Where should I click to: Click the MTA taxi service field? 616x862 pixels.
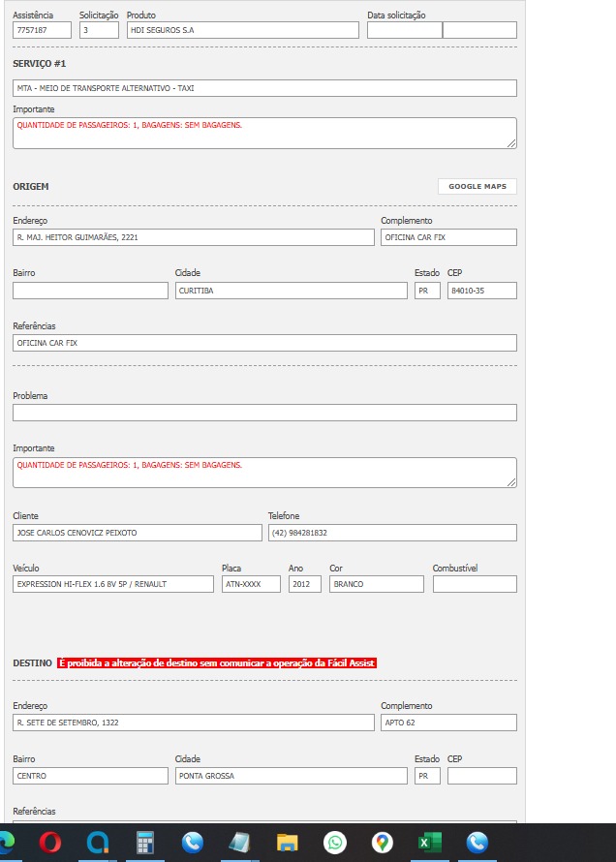(x=264, y=88)
